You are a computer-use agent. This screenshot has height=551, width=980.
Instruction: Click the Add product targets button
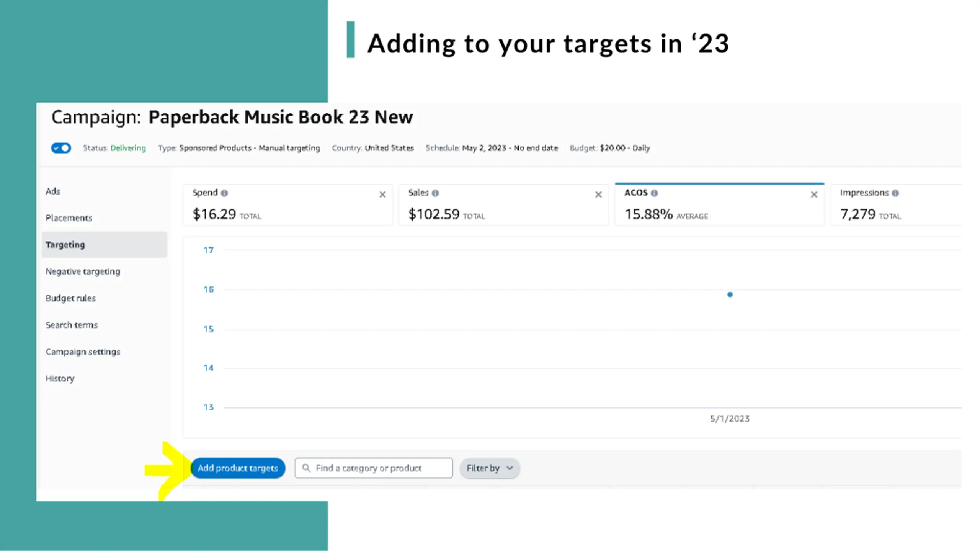click(x=238, y=468)
